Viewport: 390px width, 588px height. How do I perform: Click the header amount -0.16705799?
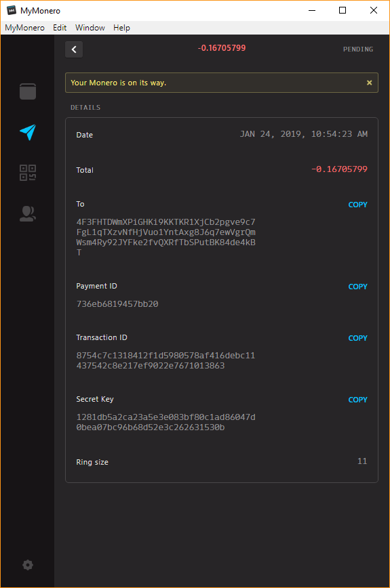222,48
